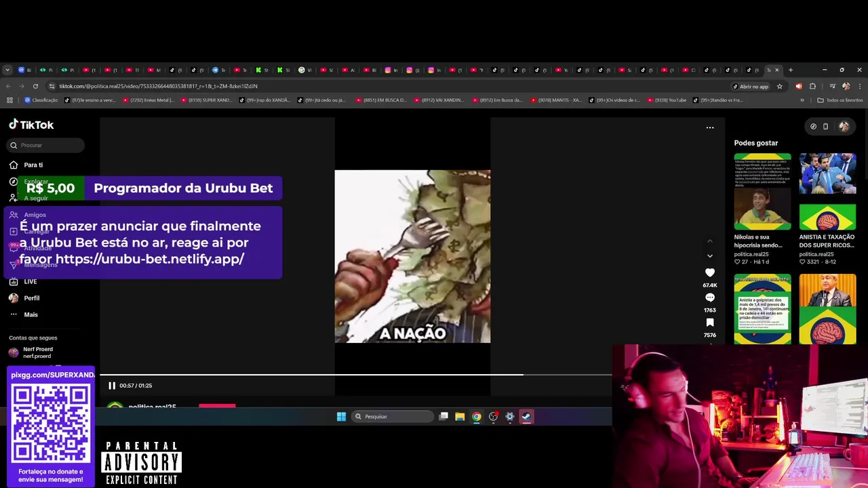The width and height of the screenshot is (868, 488).
Task: Click the 'Abrir no app' button in address bar
Action: [750, 86]
